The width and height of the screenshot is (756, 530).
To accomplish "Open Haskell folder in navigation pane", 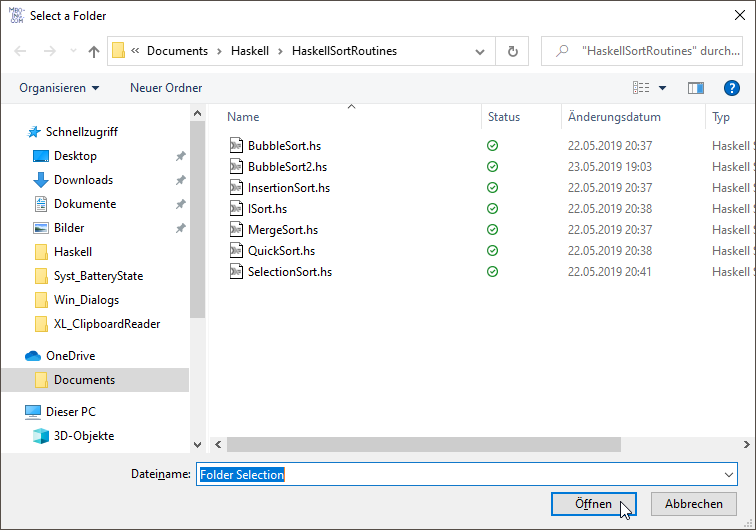I will 73,252.
